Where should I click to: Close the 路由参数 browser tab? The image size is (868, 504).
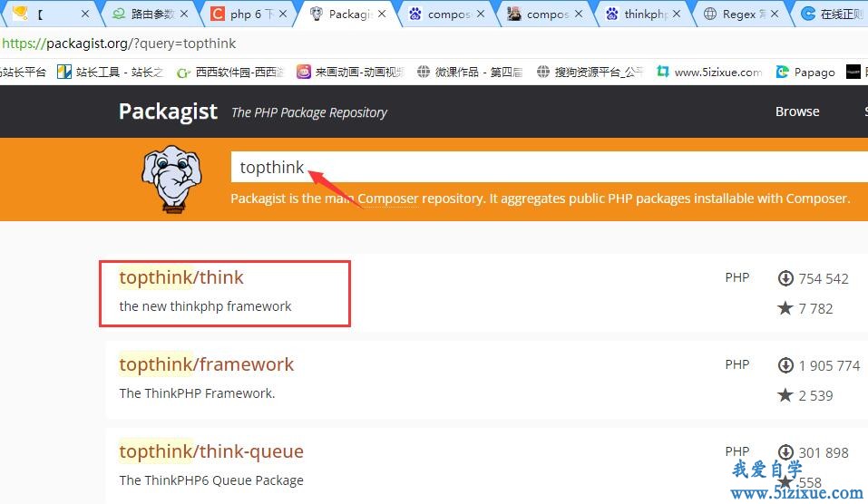point(184,14)
